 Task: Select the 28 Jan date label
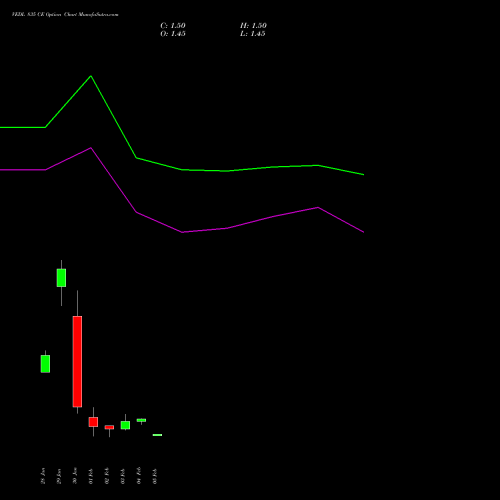coord(43,476)
